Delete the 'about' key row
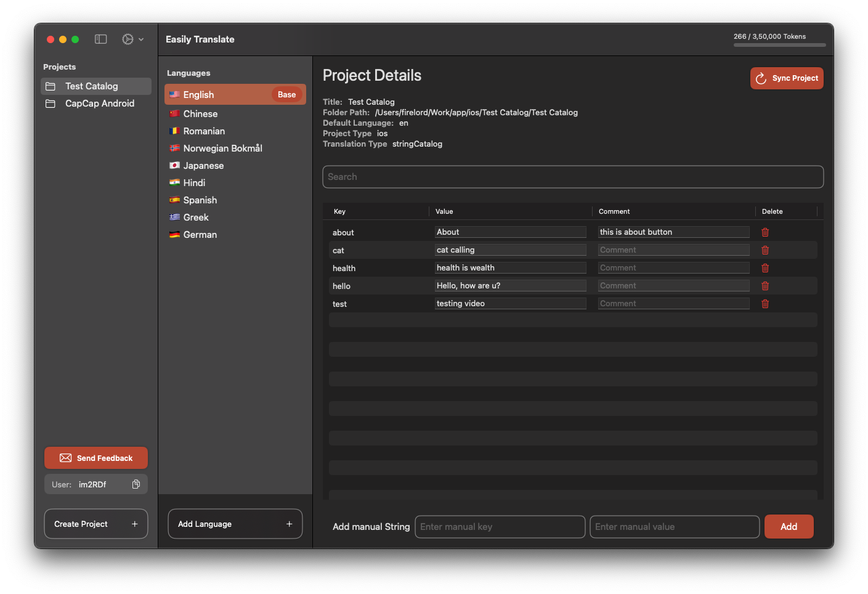This screenshot has height=594, width=868. [x=765, y=232]
